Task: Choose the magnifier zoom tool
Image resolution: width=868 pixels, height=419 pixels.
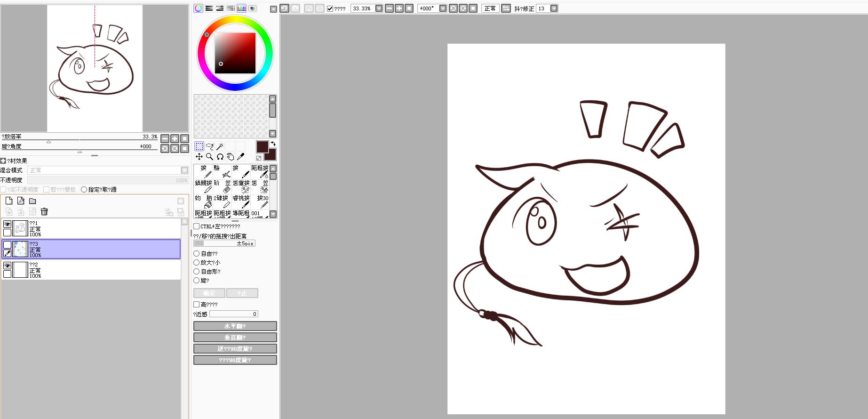Action: [x=210, y=157]
